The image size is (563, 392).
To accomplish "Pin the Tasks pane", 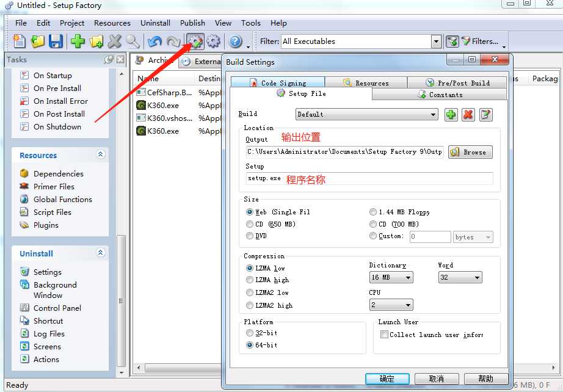I will point(109,59).
